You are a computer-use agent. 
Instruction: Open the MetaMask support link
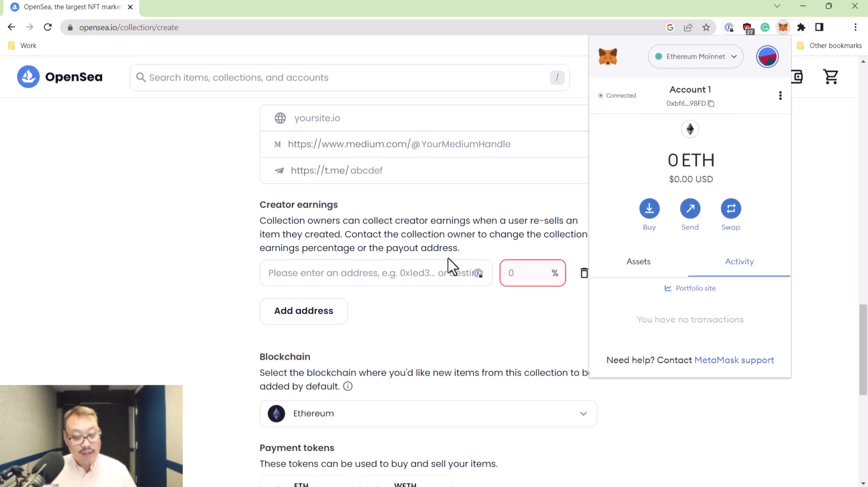pyautogui.click(x=734, y=360)
